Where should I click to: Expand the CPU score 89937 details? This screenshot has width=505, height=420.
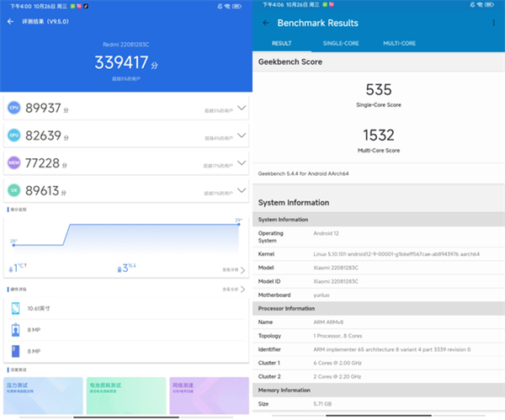[x=242, y=108]
